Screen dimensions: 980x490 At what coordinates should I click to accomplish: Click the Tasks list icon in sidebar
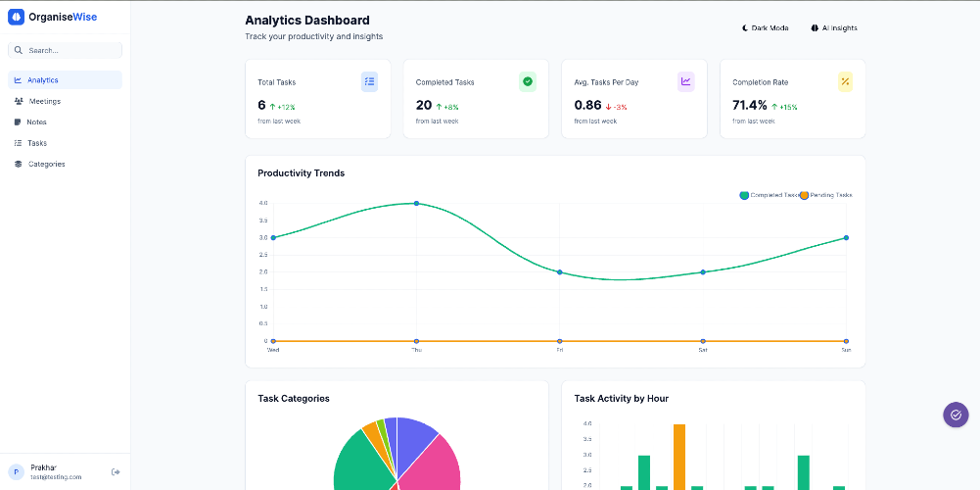[19, 143]
